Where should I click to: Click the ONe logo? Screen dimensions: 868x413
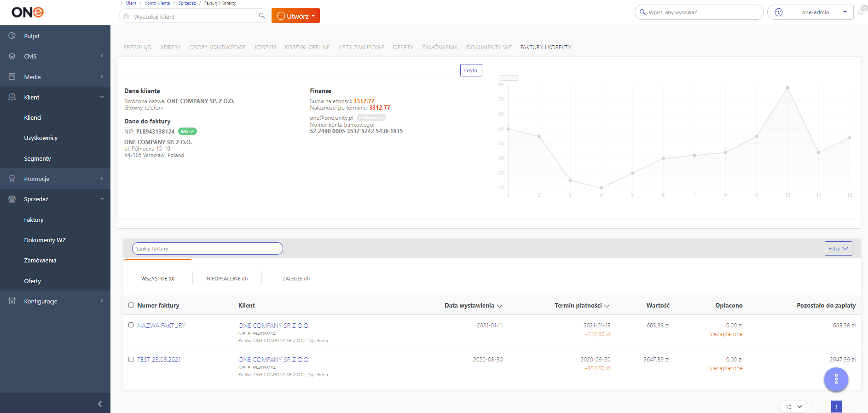point(28,12)
